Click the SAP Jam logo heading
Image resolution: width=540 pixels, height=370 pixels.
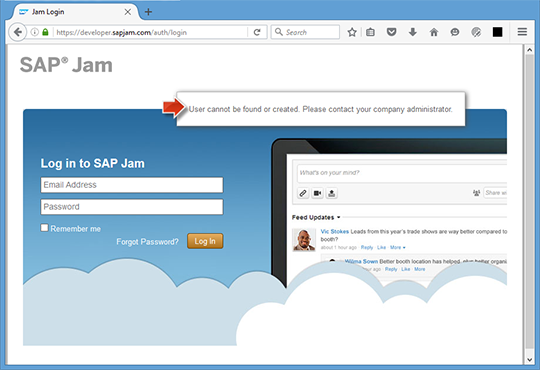pyautogui.click(x=66, y=65)
